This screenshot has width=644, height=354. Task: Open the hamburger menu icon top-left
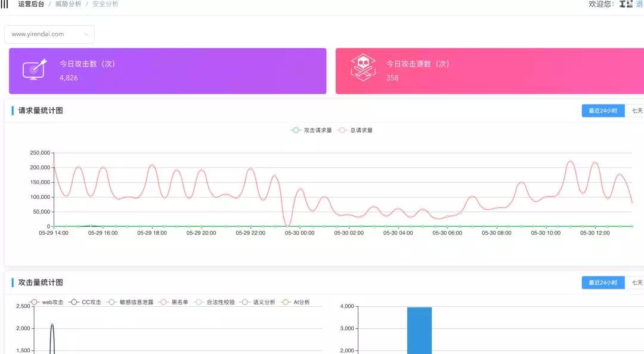[5, 4]
